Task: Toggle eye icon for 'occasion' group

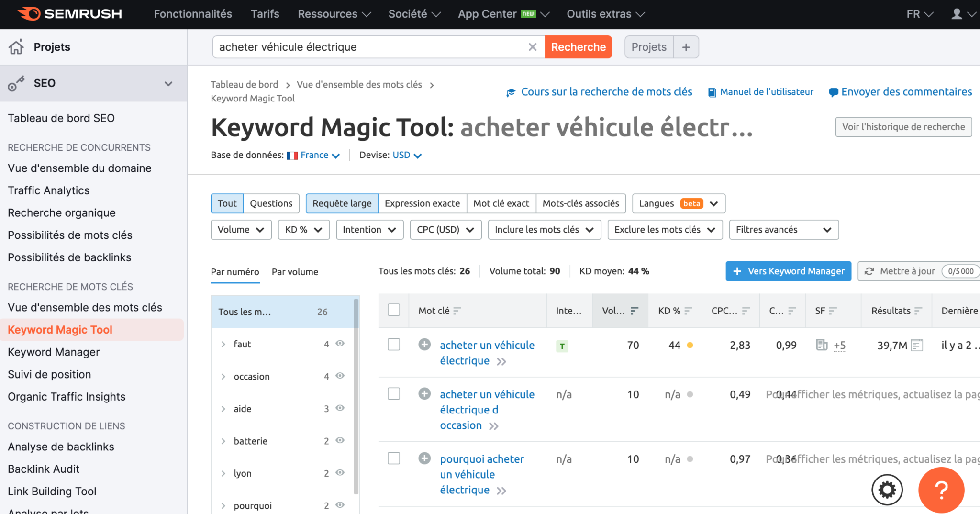Action: tap(340, 376)
